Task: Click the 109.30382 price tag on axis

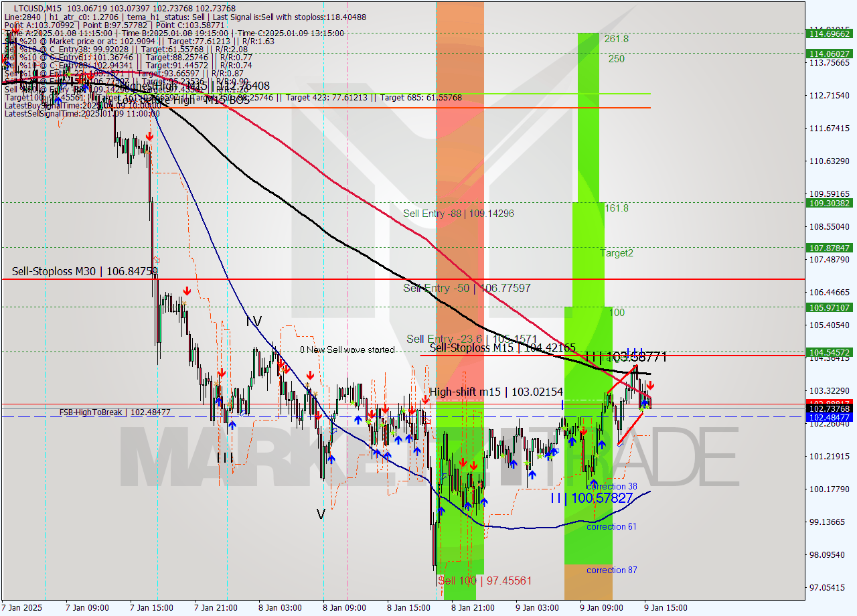Action: click(830, 203)
